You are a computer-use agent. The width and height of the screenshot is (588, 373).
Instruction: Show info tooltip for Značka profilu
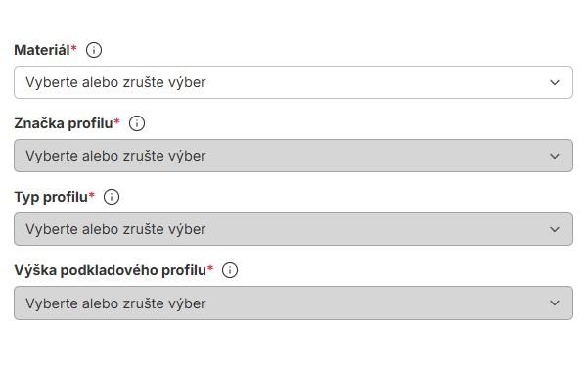137,123
